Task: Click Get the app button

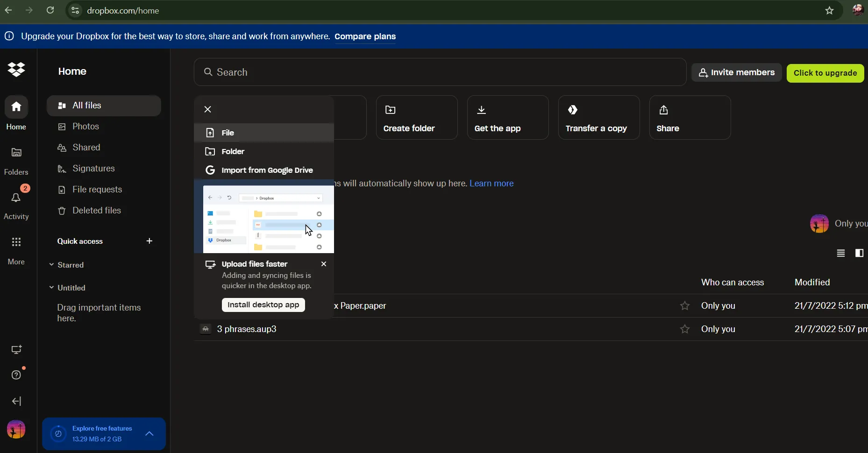Action: tap(508, 118)
